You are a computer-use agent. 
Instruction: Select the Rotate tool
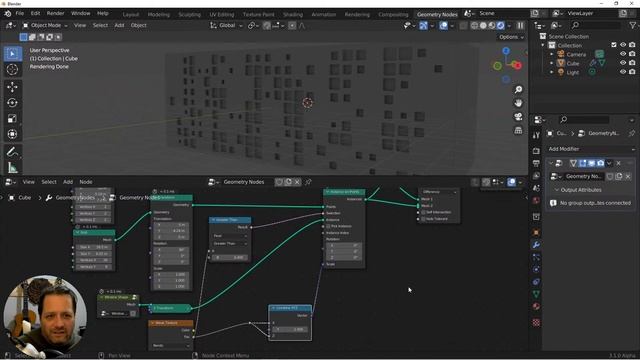12,102
